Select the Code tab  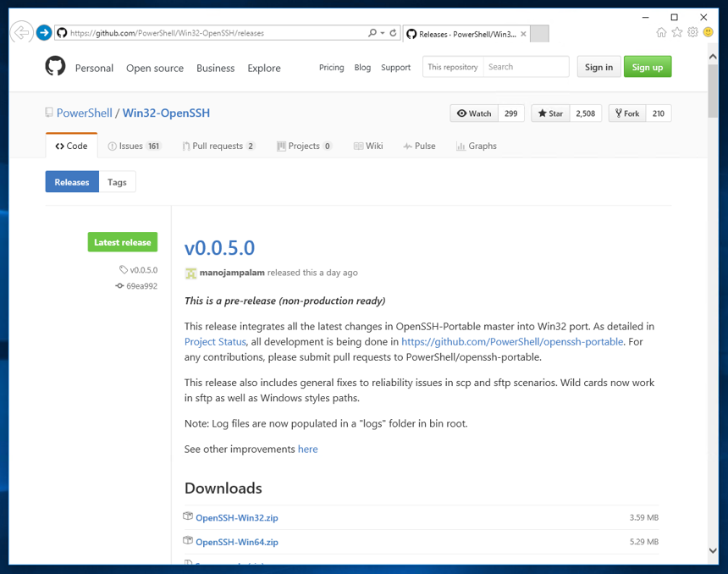[x=71, y=146]
